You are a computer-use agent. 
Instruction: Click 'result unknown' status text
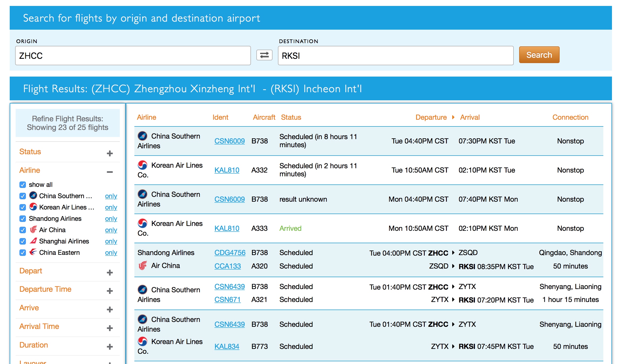pos(303,199)
